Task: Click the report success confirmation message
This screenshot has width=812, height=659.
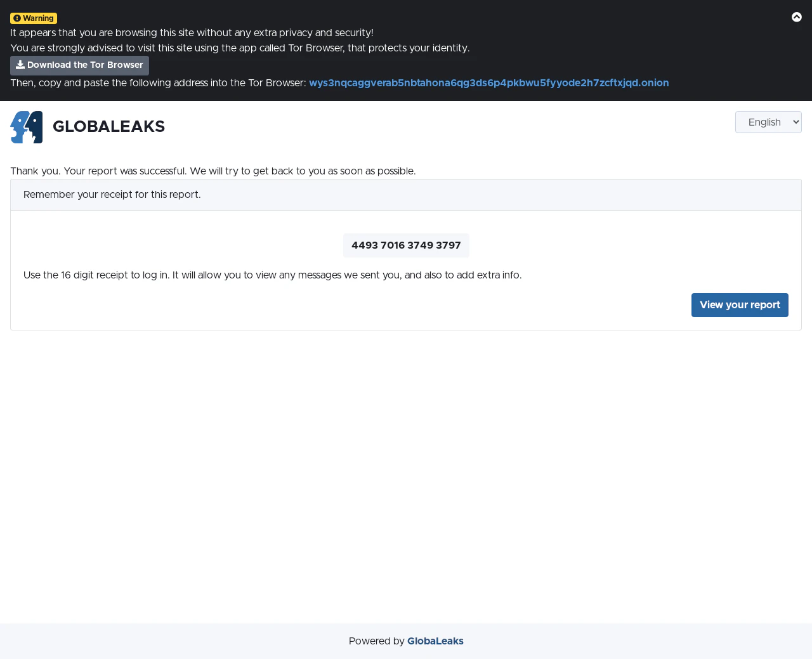Action: pyautogui.click(x=213, y=171)
